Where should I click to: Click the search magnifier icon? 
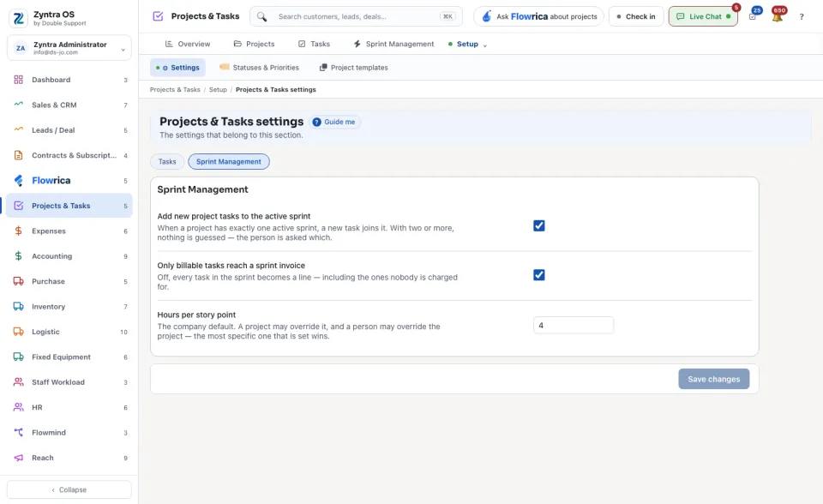pyautogui.click(x=262, y=17)
